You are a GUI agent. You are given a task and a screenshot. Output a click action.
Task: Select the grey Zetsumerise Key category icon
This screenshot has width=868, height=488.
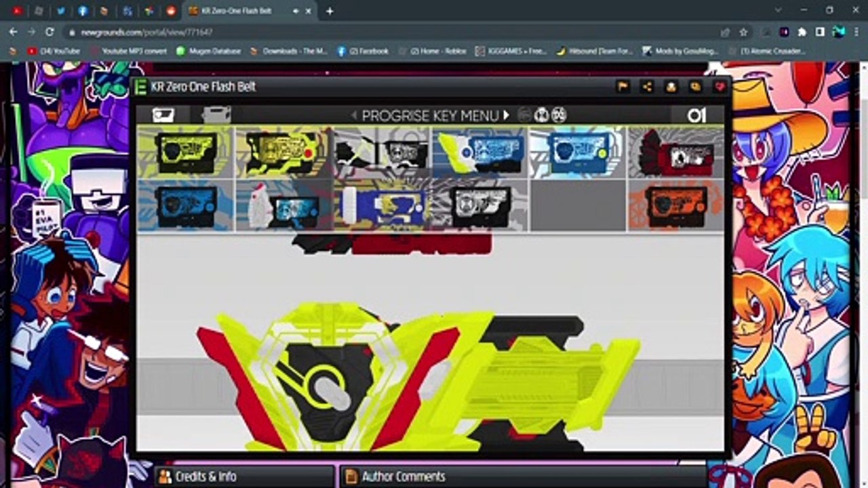click(216, 115)
